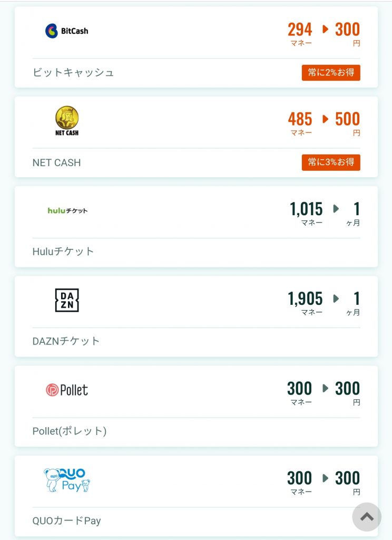Open the NET CASH text label
Screen dimensions: 392x540
pos(56,162)
